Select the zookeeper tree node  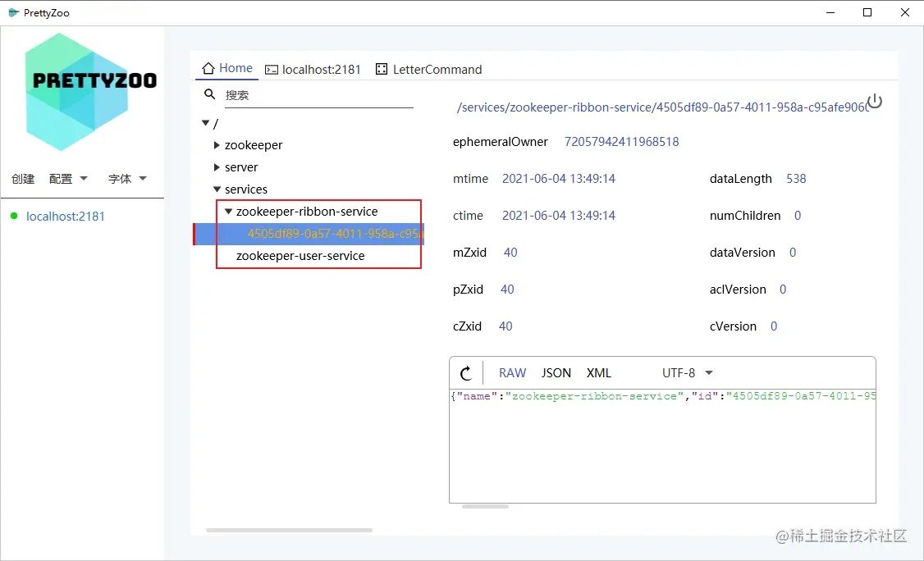[254, 145]
